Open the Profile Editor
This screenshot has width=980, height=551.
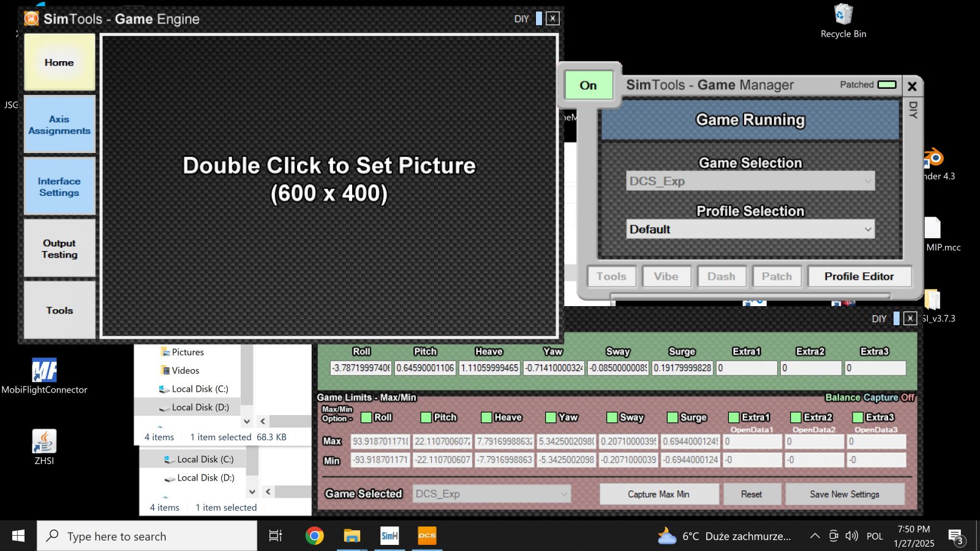859,276
